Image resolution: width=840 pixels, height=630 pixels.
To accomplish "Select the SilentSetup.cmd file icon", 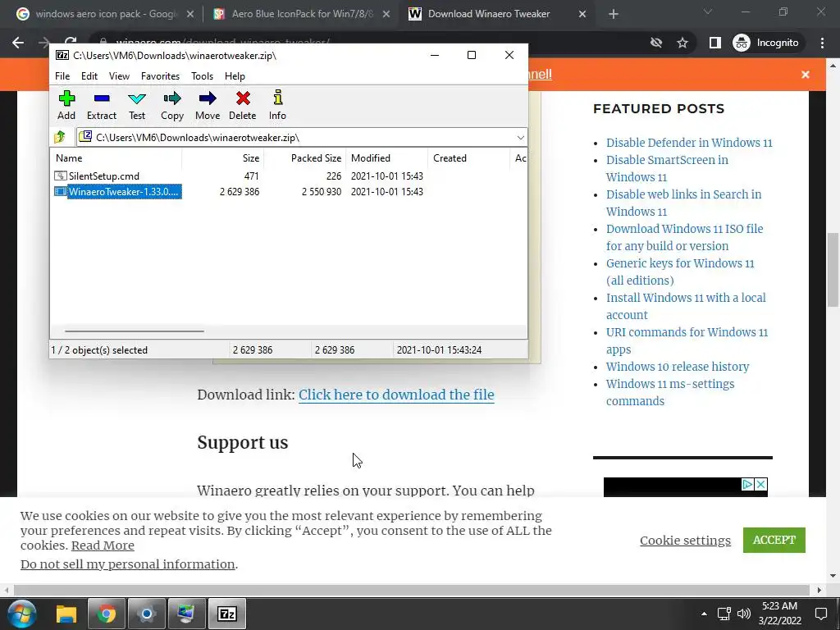I will (61, 176).
